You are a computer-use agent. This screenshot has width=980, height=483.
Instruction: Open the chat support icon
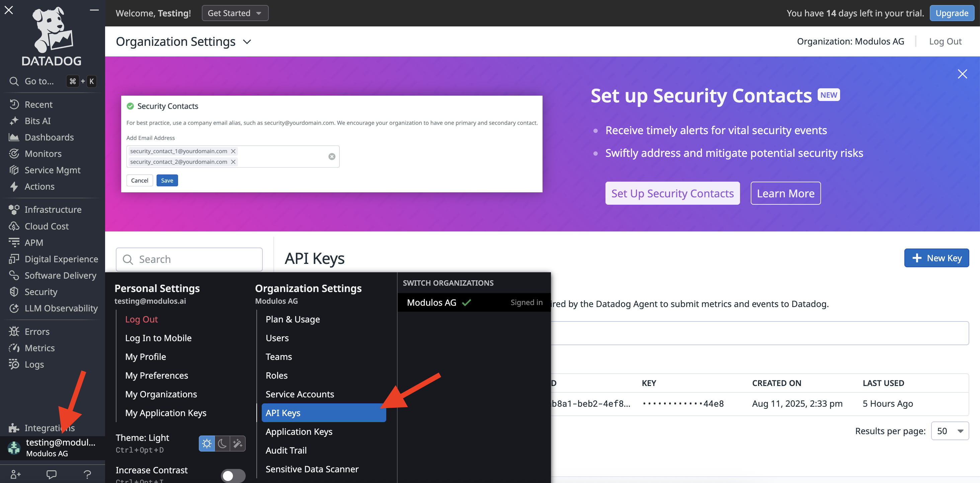click(51, 474)
